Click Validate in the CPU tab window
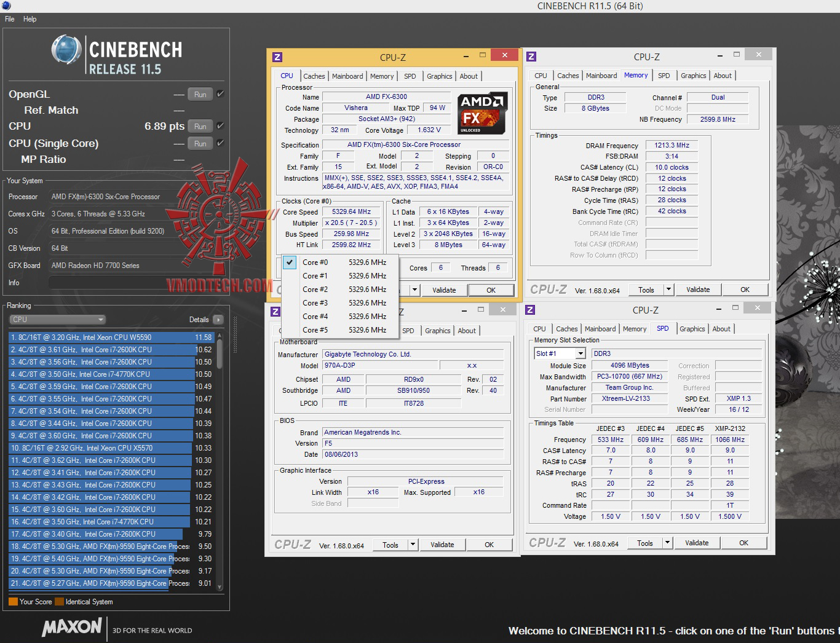840x643 pixels. point(444,290)
